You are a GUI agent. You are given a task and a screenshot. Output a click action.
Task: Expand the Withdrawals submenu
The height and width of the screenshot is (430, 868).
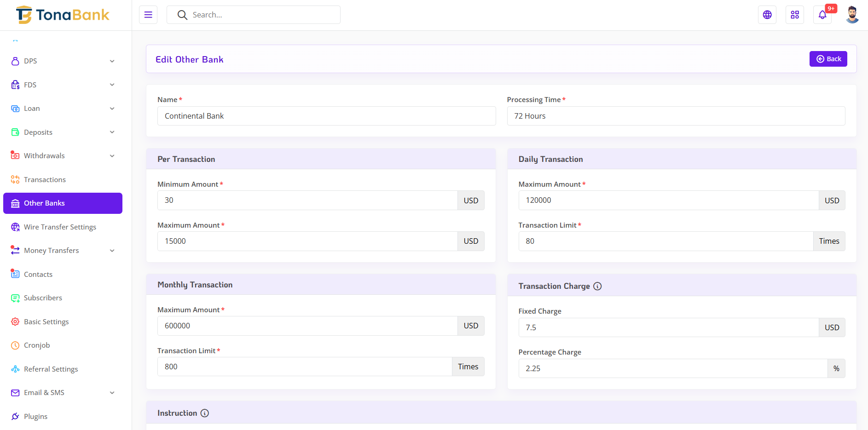click(112, 156)
